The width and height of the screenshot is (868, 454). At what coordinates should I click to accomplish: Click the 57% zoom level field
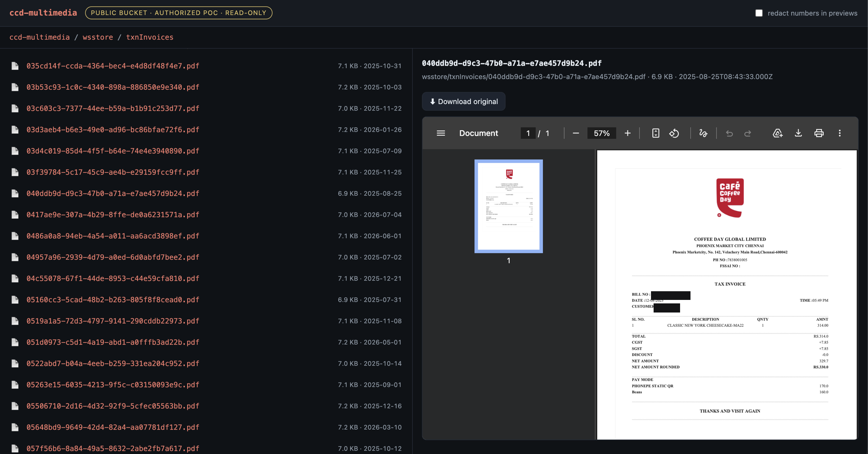602,133
